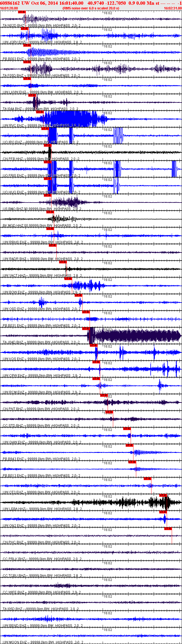Click the start time 16:01:20.00 label
This screenshot has height=644, width=182.
pyautogui.click(x=9, y=8)
